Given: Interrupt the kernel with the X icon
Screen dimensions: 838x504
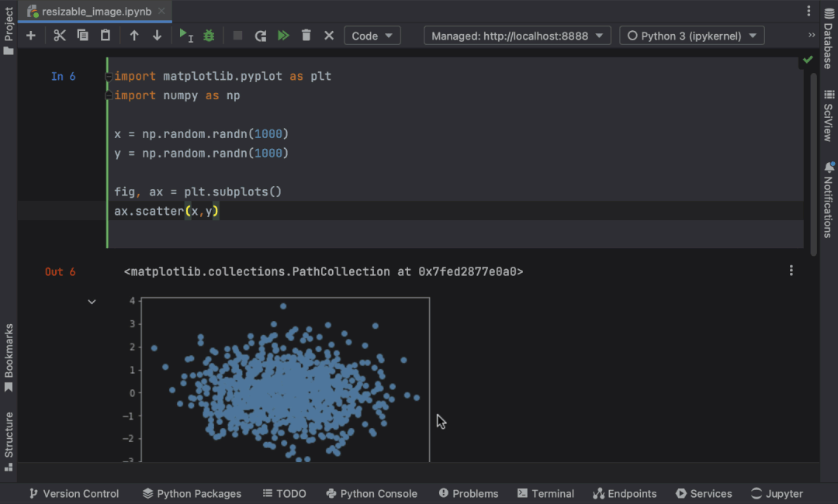Looking at the screenshot, I should pos(327,35).
